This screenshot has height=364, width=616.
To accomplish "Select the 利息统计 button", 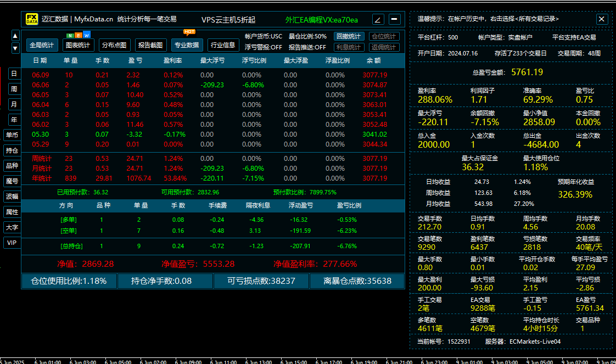I will click(349, 47).
